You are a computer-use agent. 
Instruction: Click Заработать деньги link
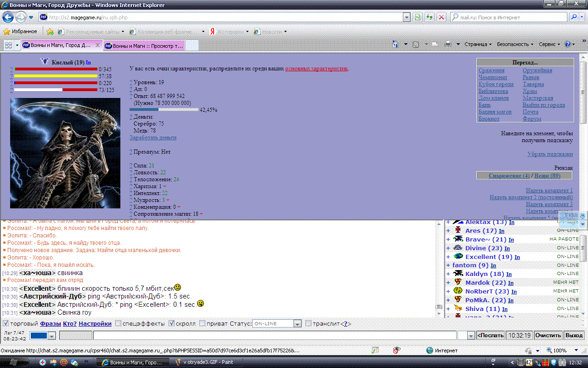153,138
